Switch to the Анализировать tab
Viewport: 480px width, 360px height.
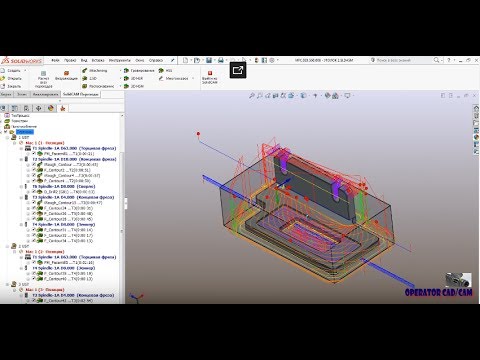[x=45, y=94]
